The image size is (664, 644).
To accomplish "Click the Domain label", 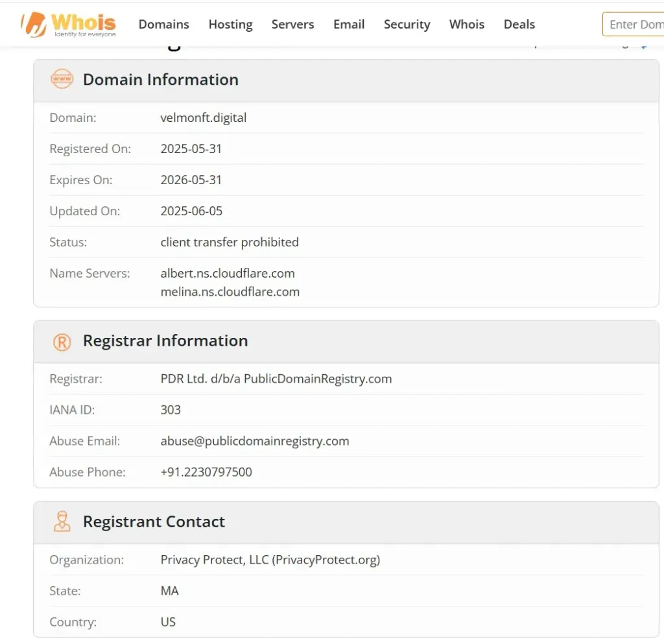I will [x=73, y=117].
